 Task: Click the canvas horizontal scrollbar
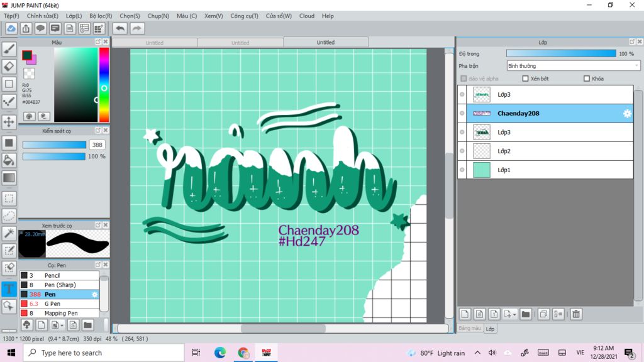[283, 329]
